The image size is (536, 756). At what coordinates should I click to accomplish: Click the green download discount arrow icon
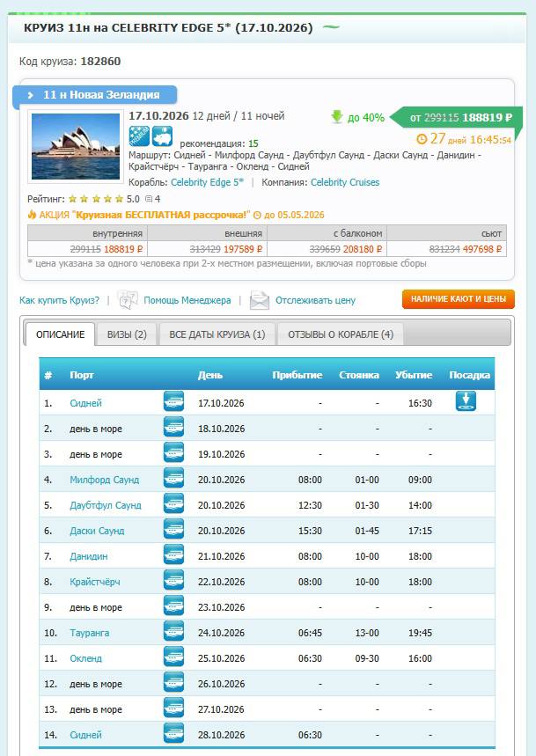tap(337, 117)
